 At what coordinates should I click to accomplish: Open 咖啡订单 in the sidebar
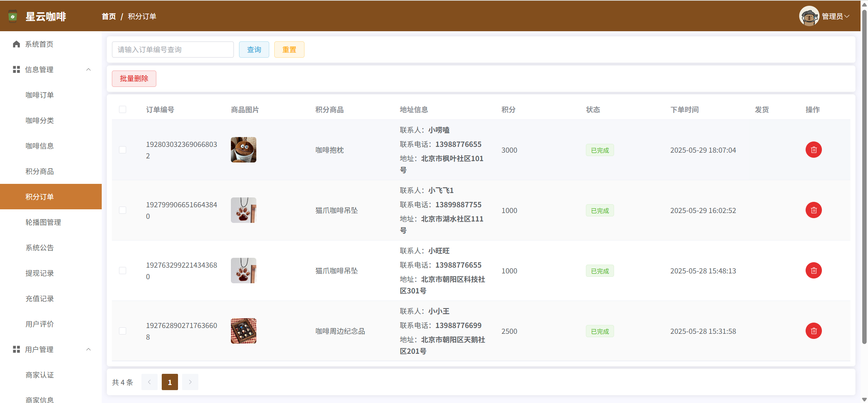(40, 95)
